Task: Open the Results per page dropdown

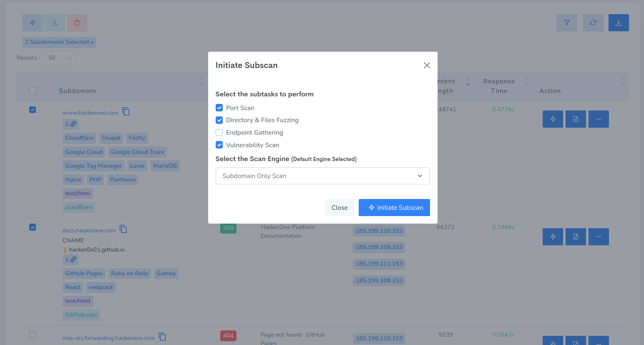Action: tap(59, 58)
